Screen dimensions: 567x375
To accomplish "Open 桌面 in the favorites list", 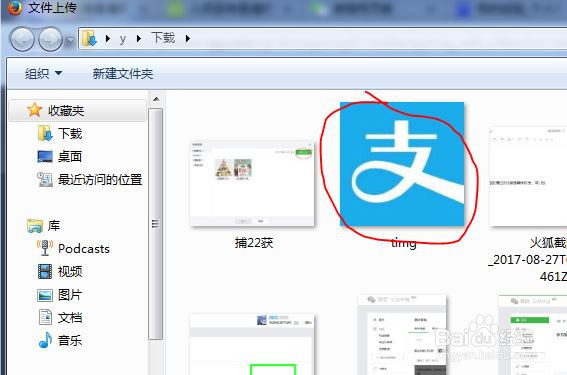I will click(70, 157).
